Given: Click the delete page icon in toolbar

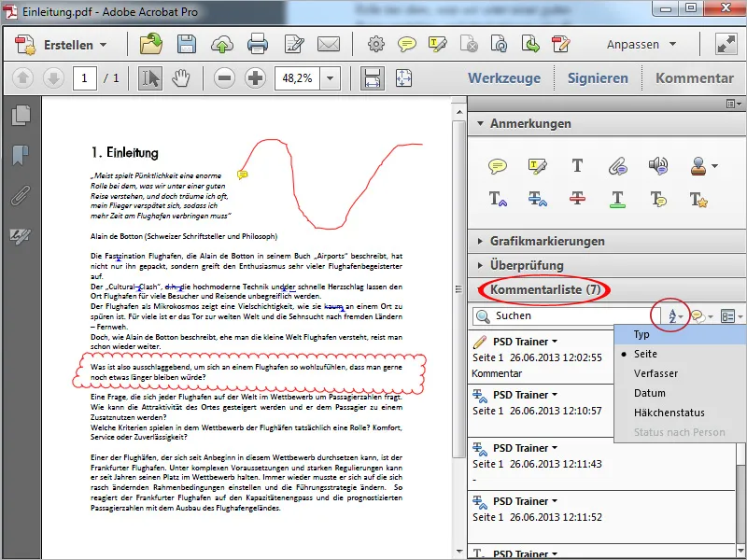Looking at the screenshot, I should 469,44.
